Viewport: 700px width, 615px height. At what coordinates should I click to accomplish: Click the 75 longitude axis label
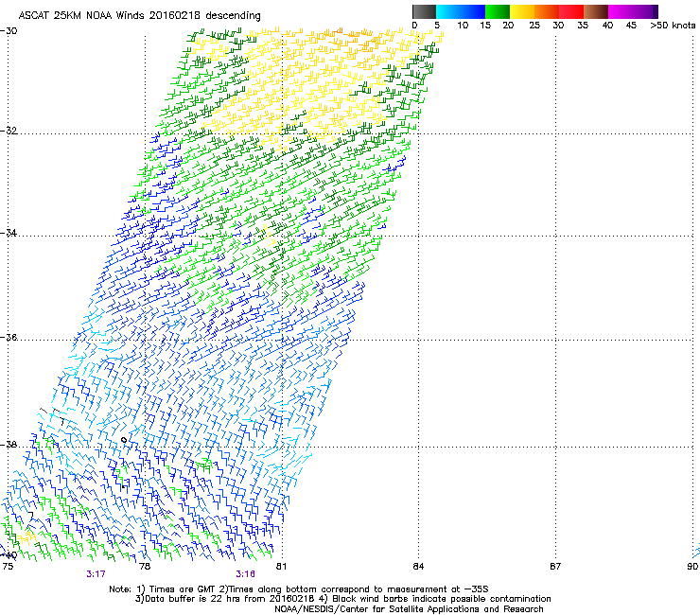click(x=8, y=567)
